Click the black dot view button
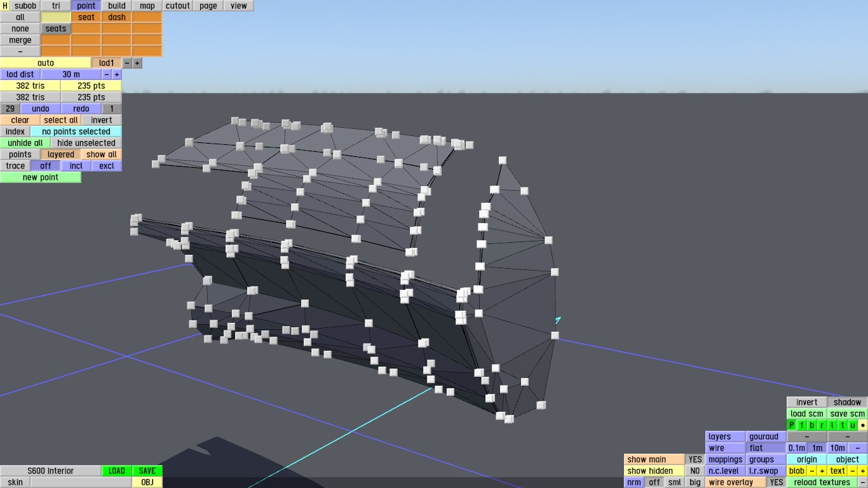The image size is (868, 488). (862, 425)
